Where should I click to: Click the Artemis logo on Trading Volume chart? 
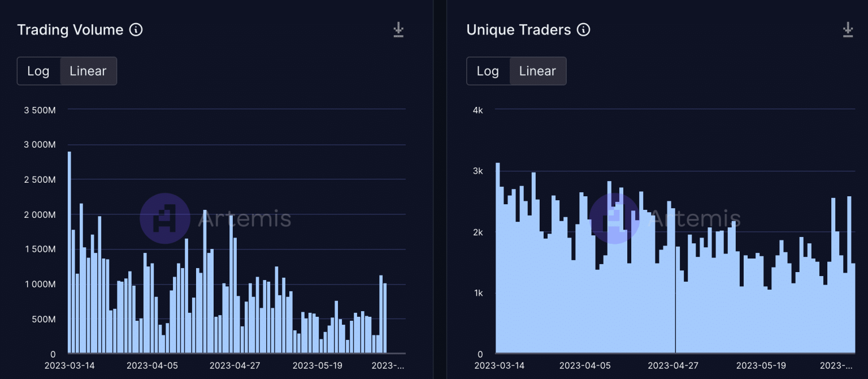(x=165, y=218)
